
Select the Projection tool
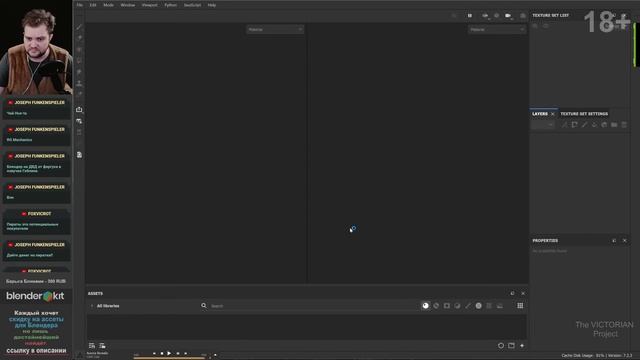(x=79, y=49)
